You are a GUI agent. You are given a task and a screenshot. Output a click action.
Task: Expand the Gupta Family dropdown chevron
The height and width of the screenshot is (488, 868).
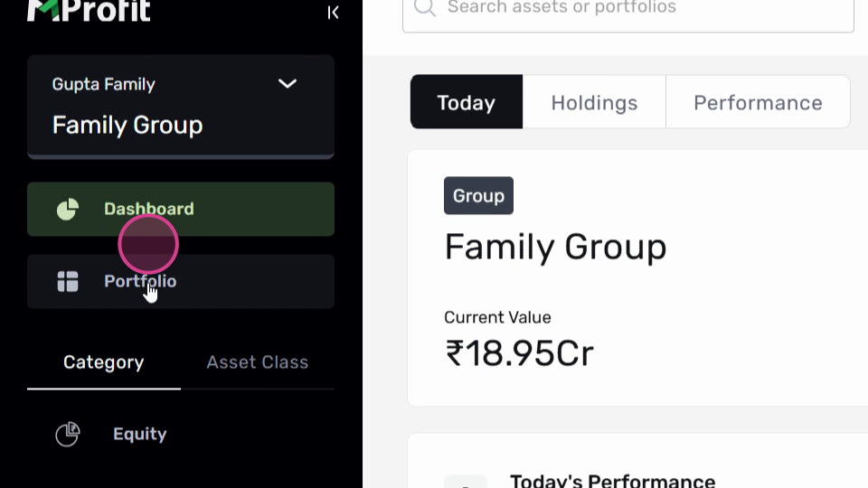pyautogui.click(x=288, y=83)
